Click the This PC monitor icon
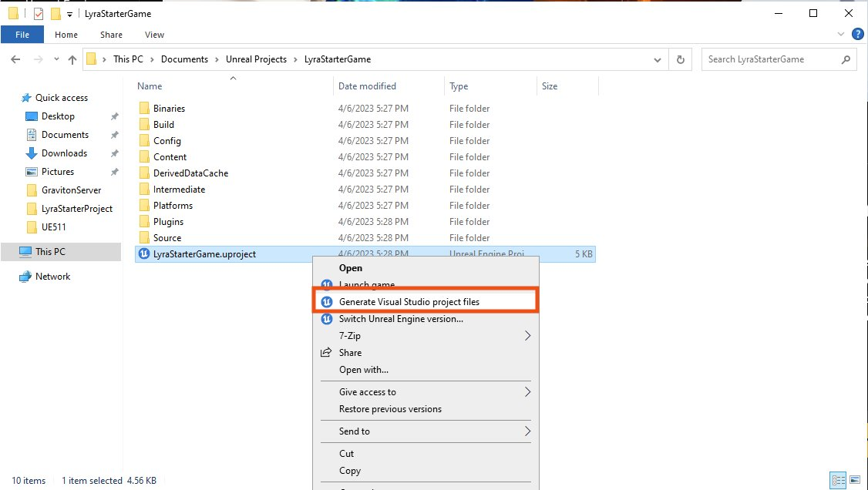The height and width of the screenshot is (490, 868). 25,252
